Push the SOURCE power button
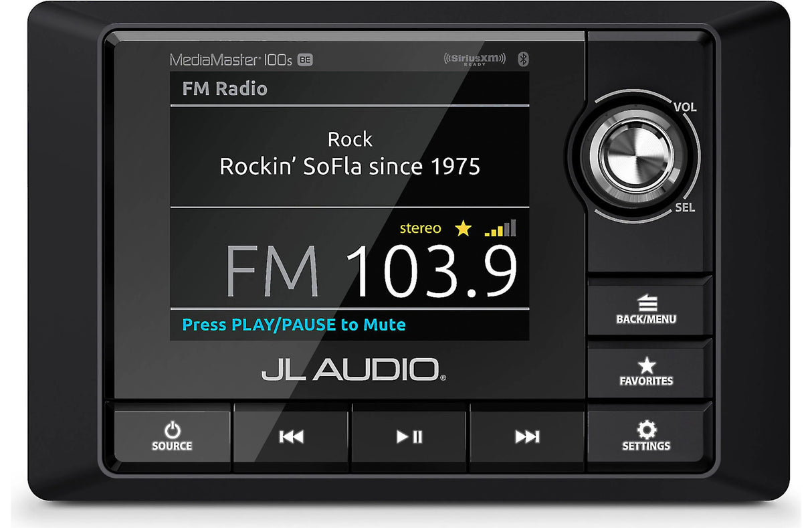The image size is (812, 528). tap(172, 436)
